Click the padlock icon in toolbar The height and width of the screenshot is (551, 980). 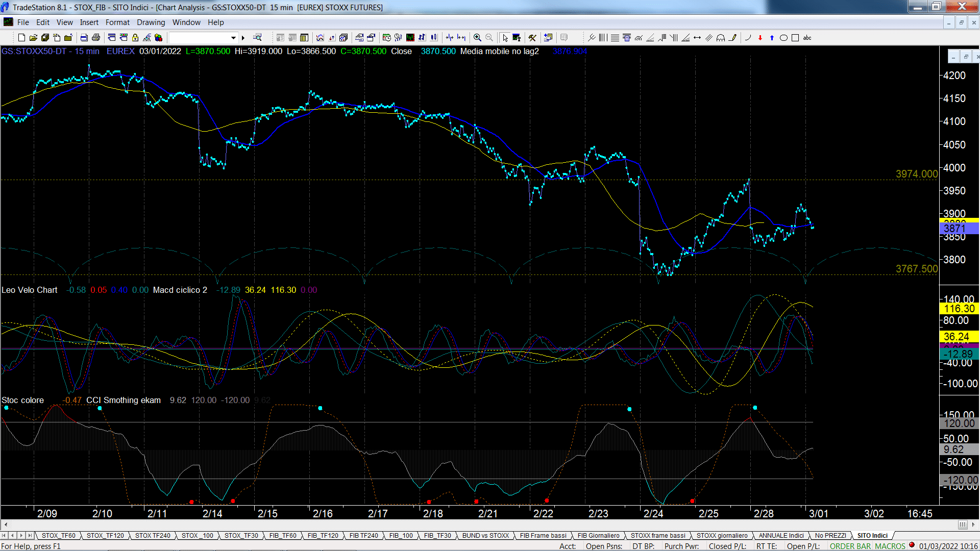135,38
